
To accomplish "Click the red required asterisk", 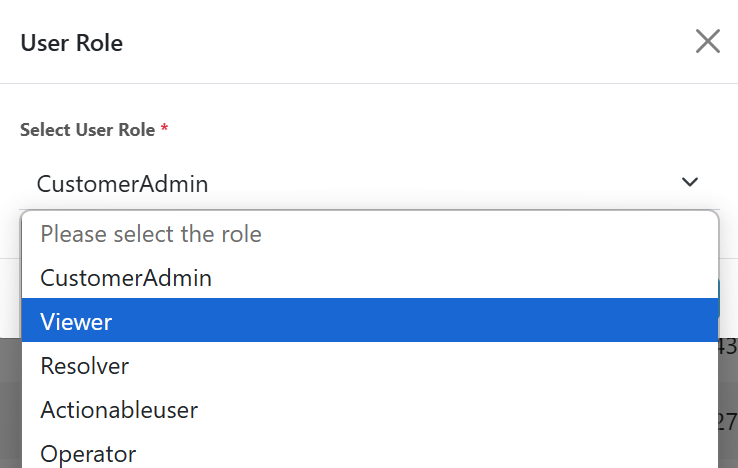I will 164,129.
